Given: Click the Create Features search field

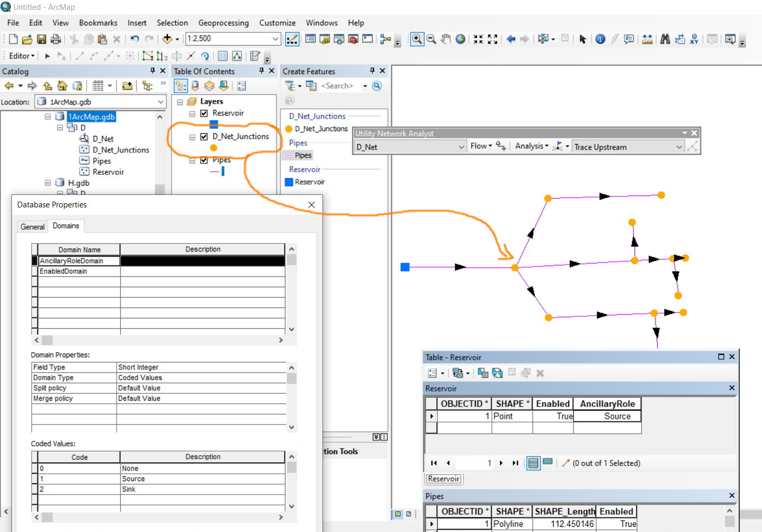Looking at the screenshot, I should coord(340,86).
